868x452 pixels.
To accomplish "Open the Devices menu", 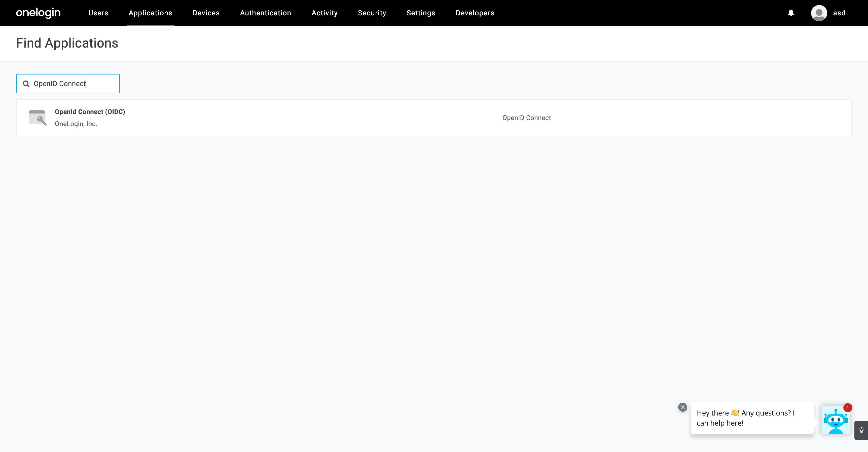I will pos(206,13).
